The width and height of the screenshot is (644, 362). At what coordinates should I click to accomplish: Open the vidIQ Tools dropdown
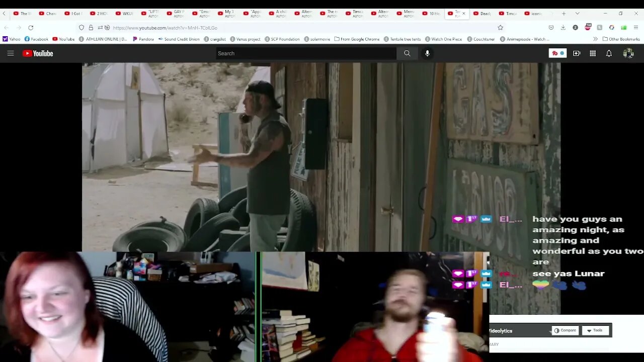tap(596, 330)
